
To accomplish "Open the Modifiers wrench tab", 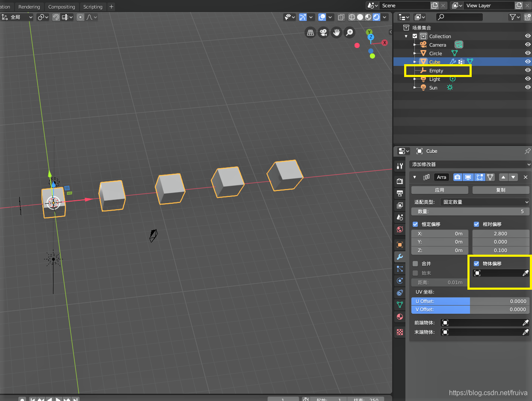I will pyautogui.click(x=400, y=257).
